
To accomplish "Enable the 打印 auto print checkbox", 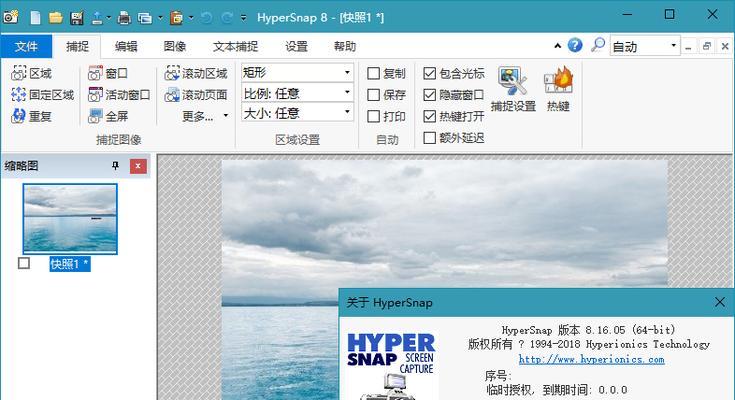I will 373,116.
